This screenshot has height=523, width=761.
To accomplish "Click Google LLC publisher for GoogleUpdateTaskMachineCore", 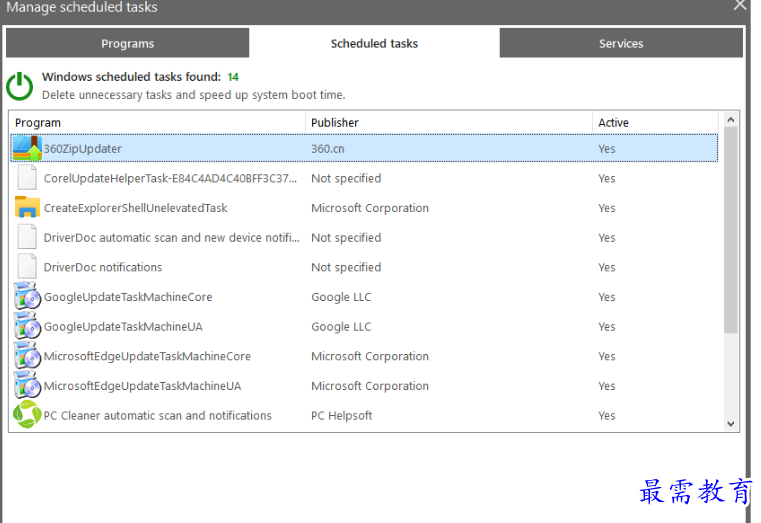I will [341, 296].
